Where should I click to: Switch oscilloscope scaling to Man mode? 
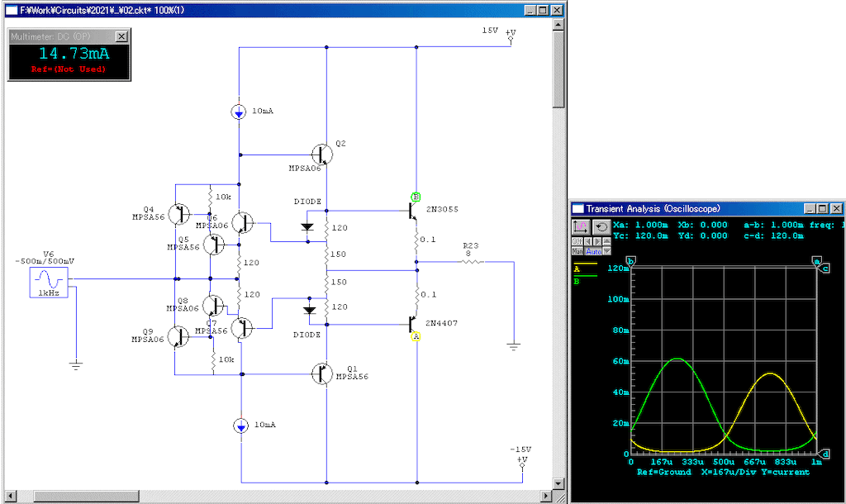[577, 251]
